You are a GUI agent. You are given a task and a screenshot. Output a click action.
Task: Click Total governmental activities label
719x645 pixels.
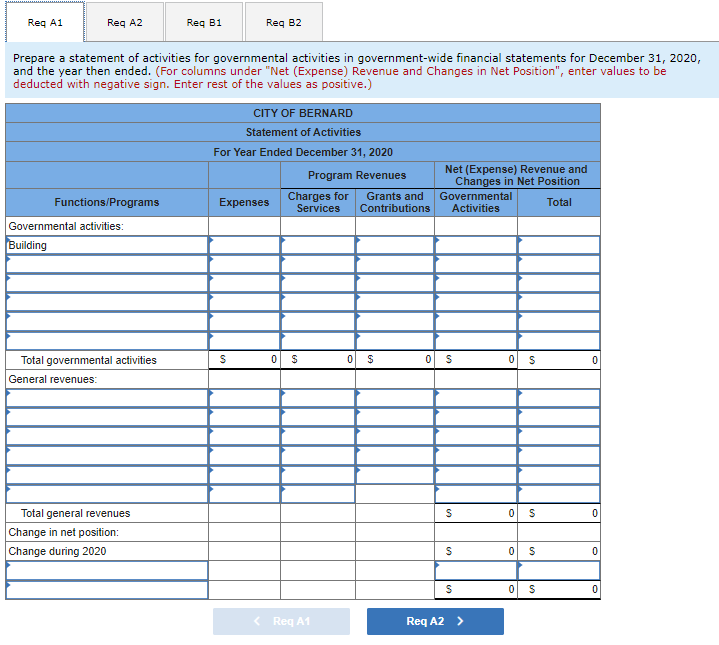[x=88, y=360]
